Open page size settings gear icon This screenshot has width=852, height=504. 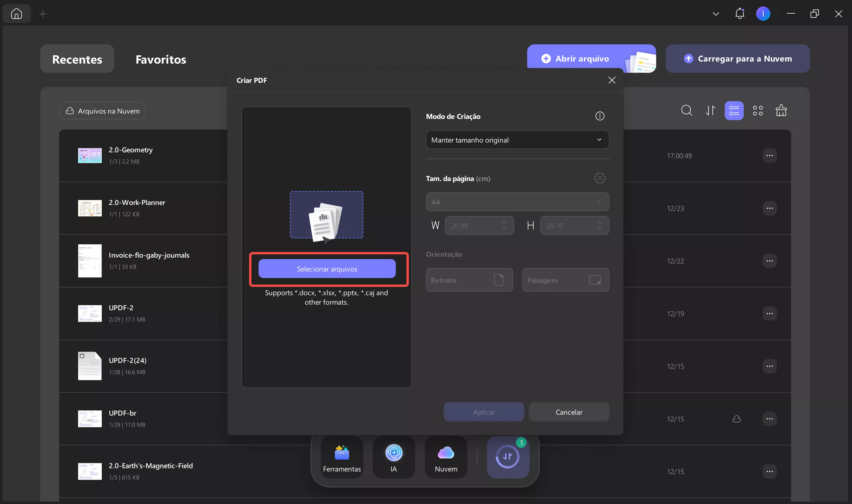(x=600, y=178)
